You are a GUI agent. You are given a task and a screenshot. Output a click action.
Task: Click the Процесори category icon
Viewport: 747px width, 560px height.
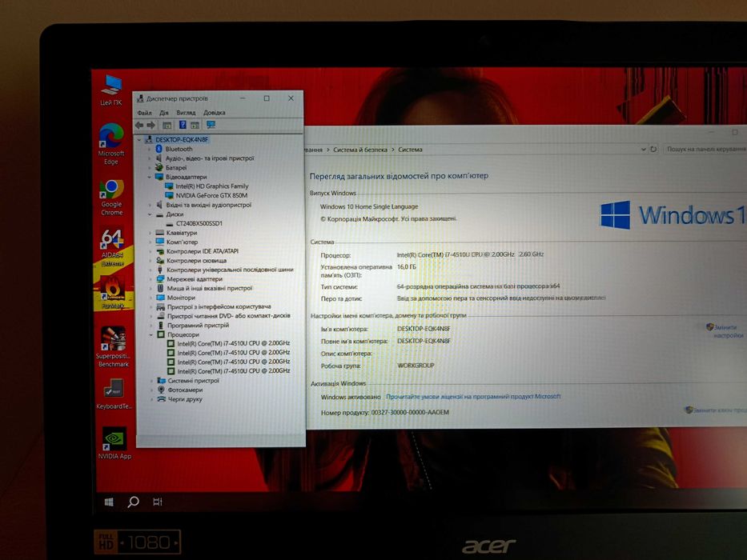pyautogui.click(x=161, y=334)
